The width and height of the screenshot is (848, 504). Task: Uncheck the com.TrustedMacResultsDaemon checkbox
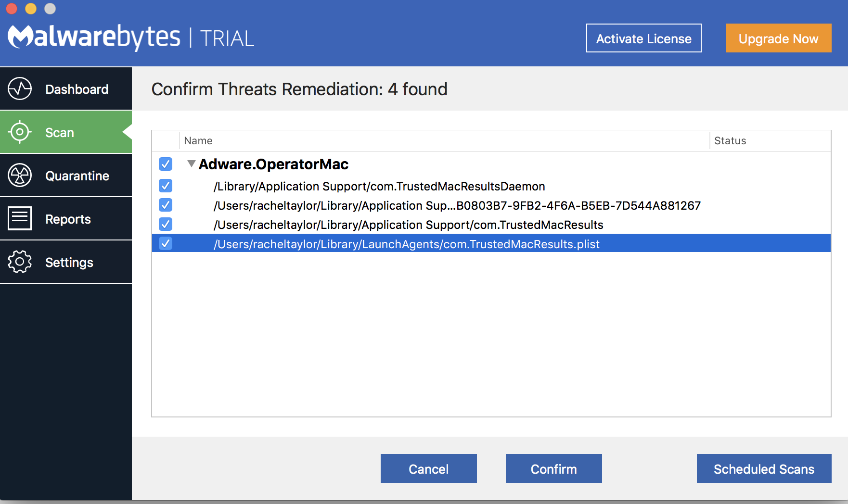[x=166, y=186]
